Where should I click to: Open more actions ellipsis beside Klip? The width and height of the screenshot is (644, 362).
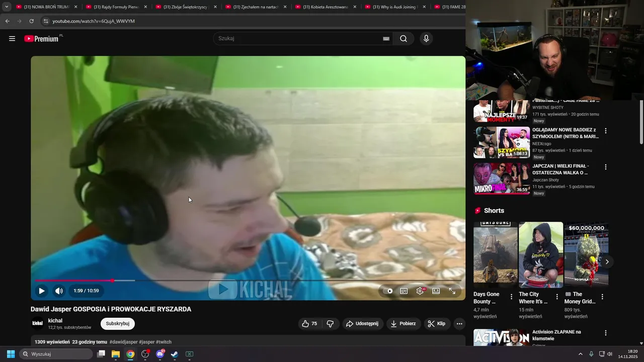[x=459, y=324]
